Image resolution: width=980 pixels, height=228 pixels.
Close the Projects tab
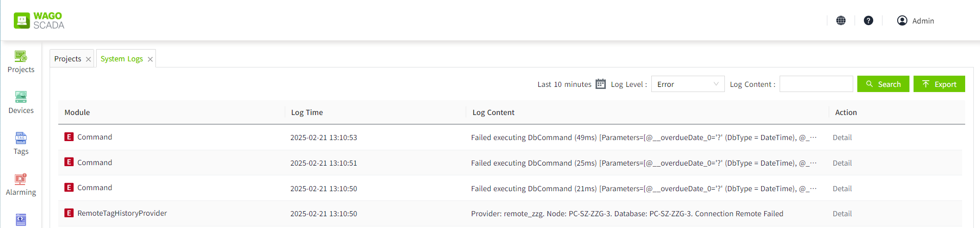pos(88,59)
